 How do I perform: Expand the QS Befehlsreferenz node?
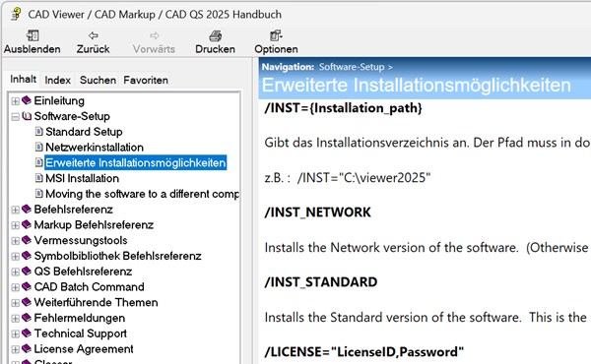pyautogui.click(x=15, y=272)
